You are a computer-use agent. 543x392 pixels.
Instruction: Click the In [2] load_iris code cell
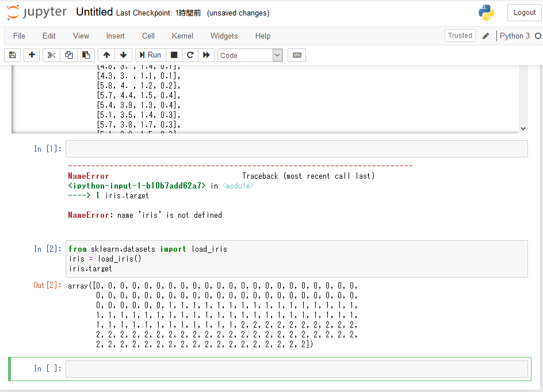point(297,259)
